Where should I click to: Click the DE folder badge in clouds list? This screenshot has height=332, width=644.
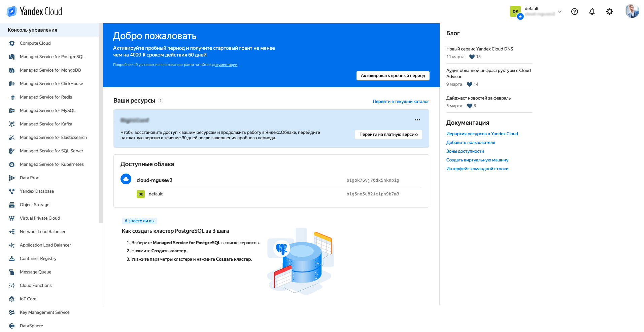[x=141, y=194]
